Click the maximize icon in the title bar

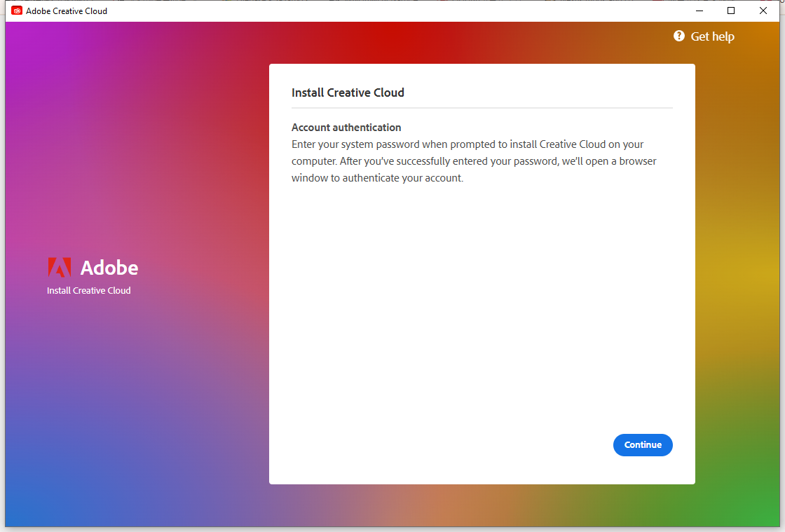point(731,11)
